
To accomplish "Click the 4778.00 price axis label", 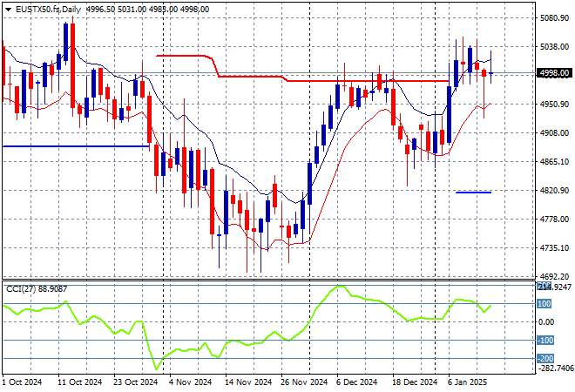I will coord(554,219).
